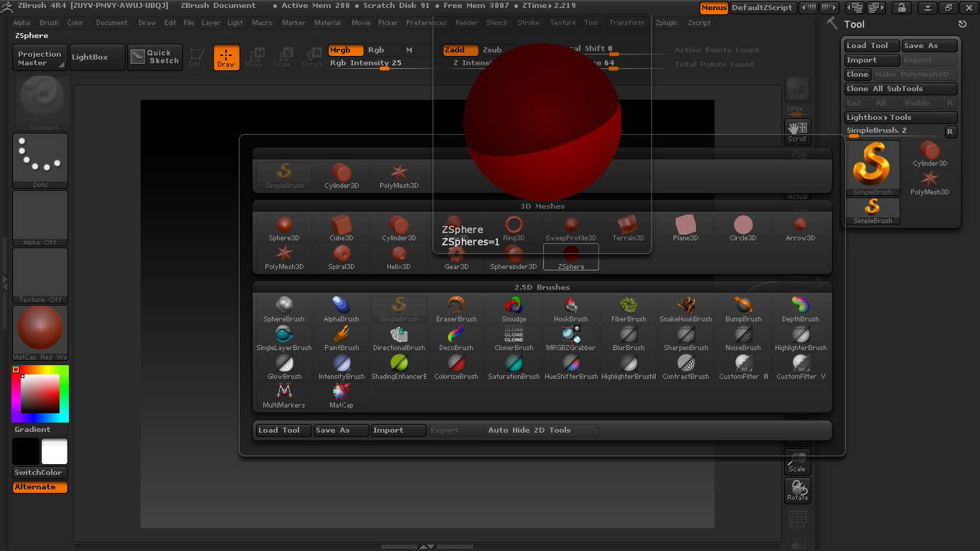Select the Circle3D mesh

pos(743,229)
